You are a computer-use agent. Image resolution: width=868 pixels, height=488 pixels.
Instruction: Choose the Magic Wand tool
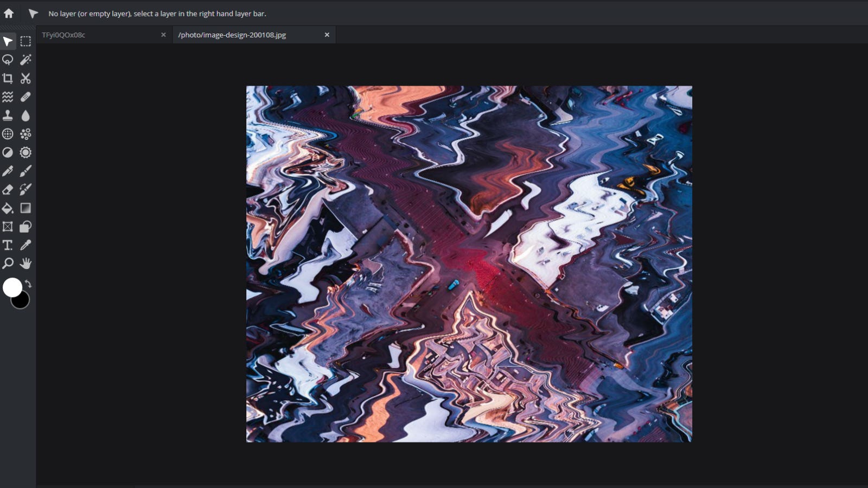pos(25,60)
